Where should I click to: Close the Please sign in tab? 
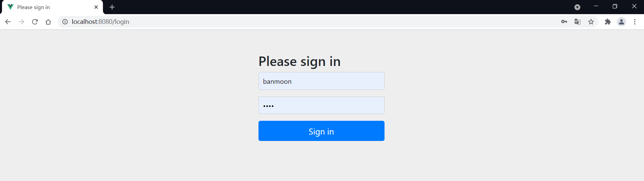(96, 7)
